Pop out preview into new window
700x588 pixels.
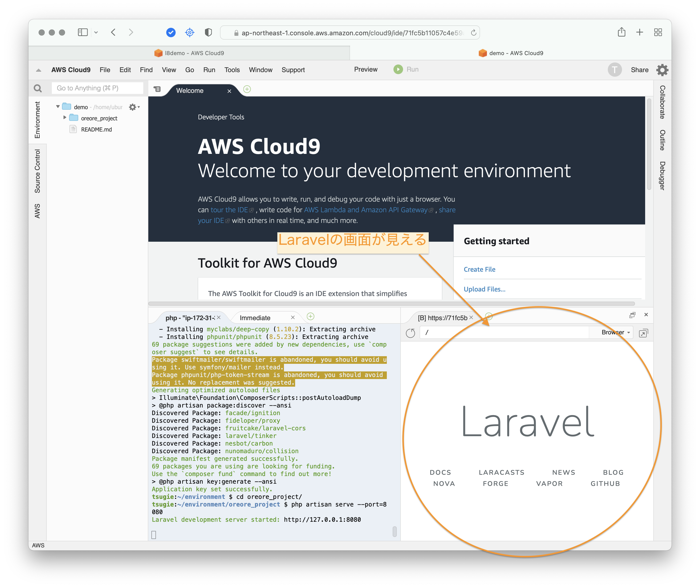coord(643,333)
